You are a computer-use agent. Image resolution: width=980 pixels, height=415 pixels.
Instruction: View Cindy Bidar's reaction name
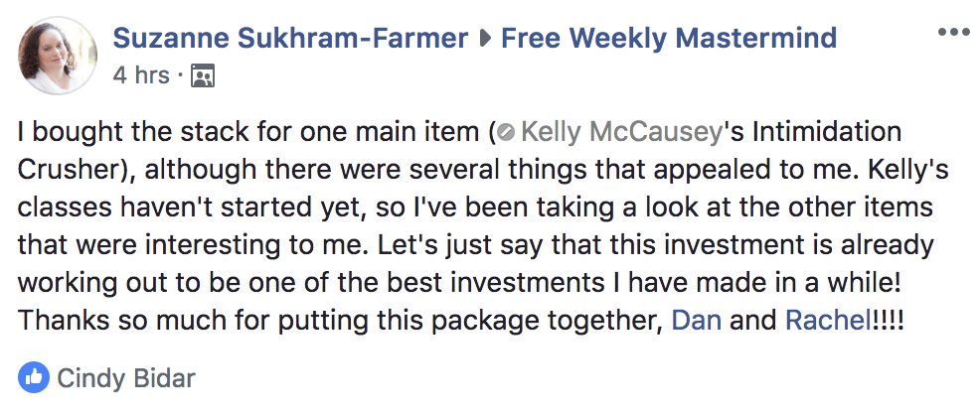pos(126,378)
